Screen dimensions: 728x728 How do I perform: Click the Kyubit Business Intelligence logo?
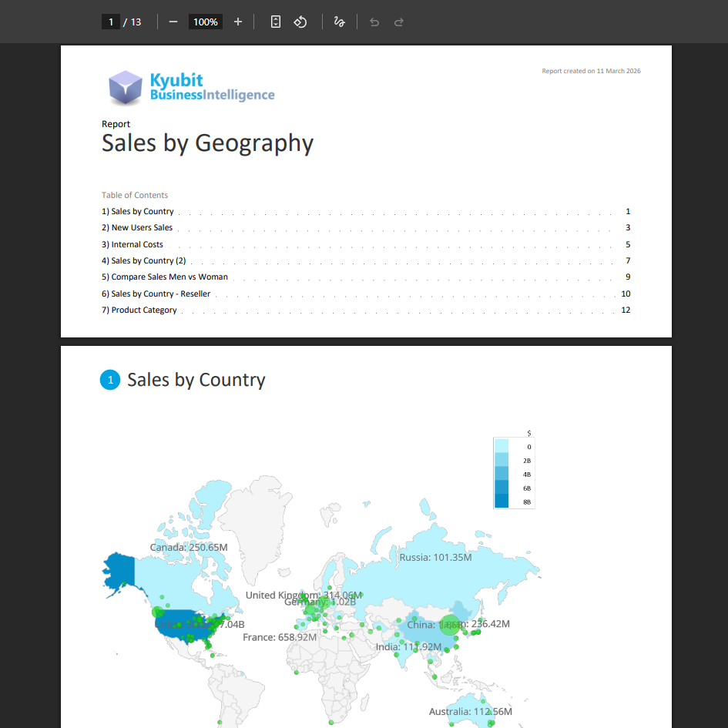[x=191, y=87]
